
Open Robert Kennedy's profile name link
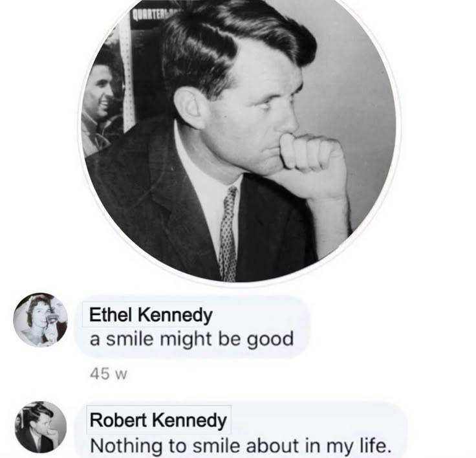[158, 420]
